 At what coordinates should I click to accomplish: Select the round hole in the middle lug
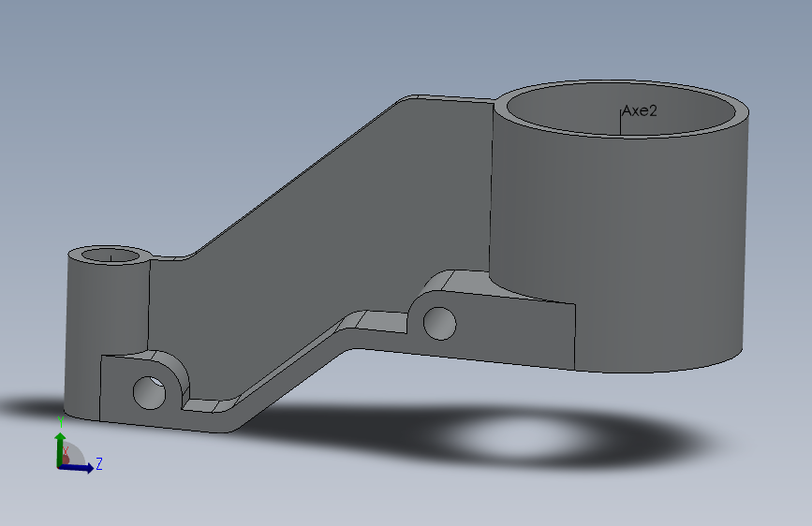click(439, 324)
